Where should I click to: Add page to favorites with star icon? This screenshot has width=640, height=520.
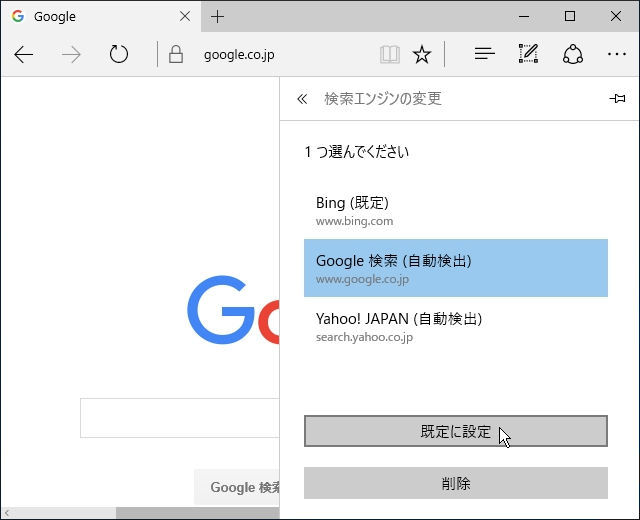tap(422, 54)
